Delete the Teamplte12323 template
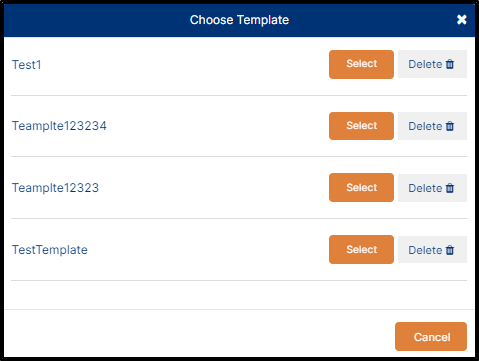 tap(432, 188)
